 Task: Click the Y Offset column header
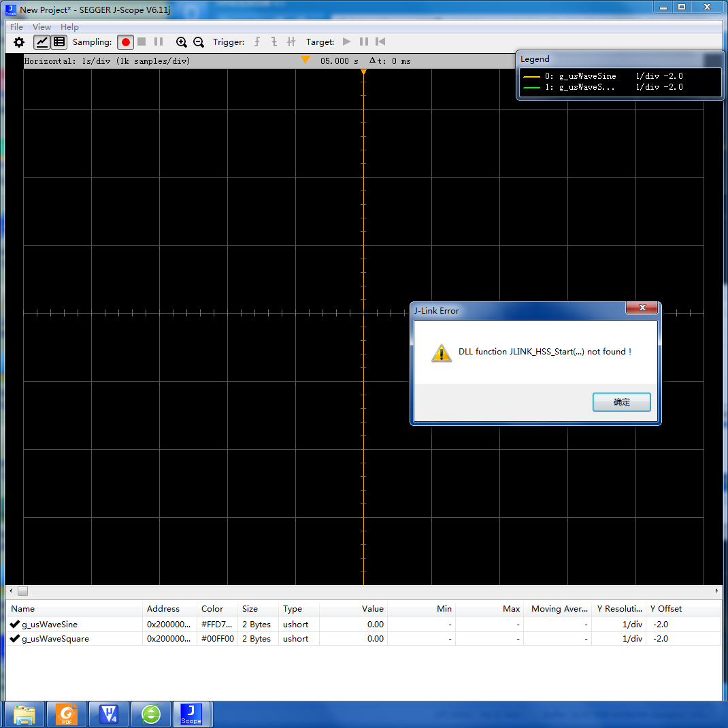click(683, 609)
